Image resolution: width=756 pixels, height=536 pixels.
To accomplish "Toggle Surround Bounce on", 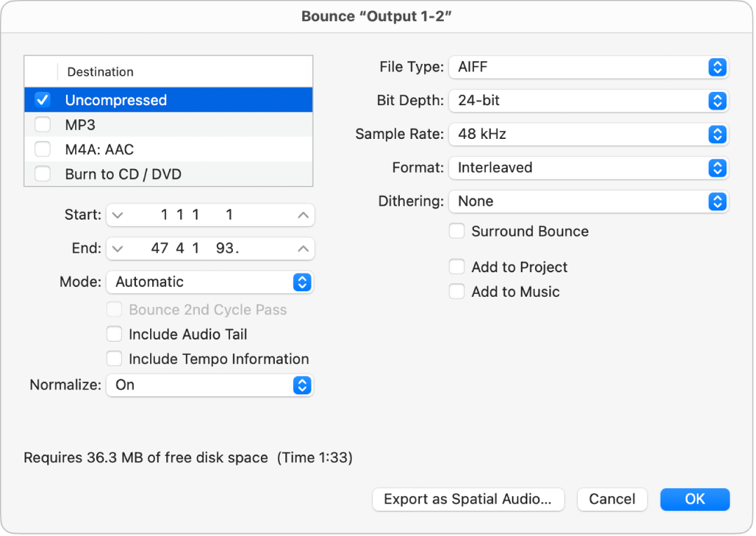I will 457,230.
